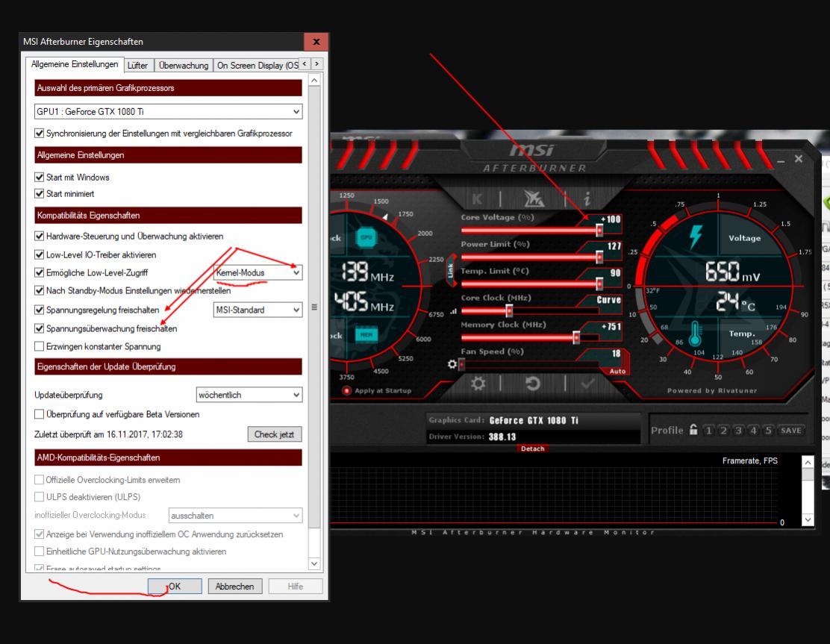Click the Abbrechen button
Image resolution: width=830 pixels, height=644 pixels.
coord(234,587)
